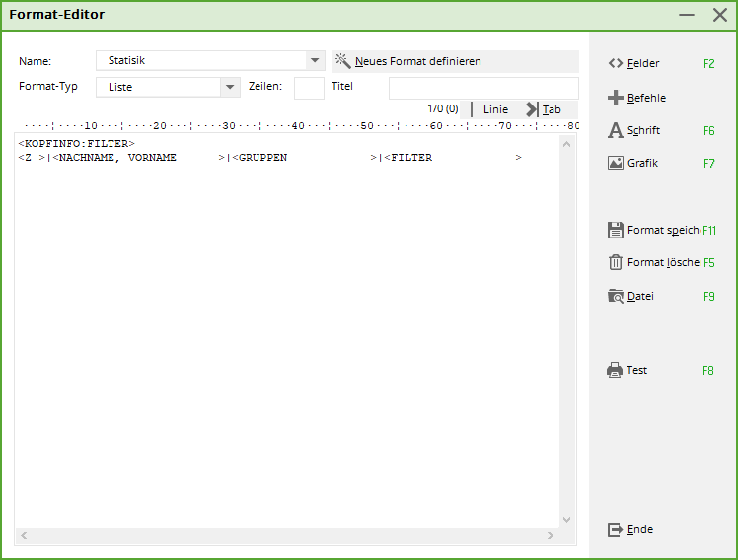This screenshot has width=738, height=560.
Task: Click the magic wand icon for new format
Action: pos(343,61)
